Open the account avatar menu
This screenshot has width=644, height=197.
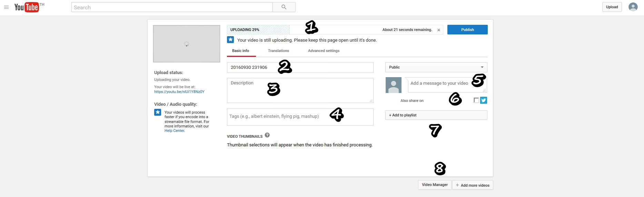633,7
